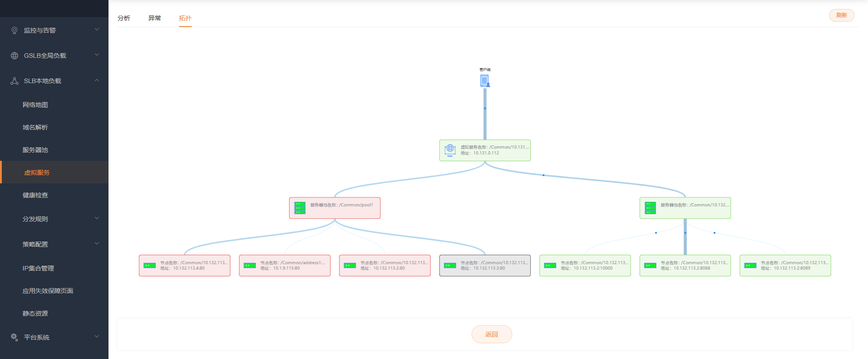The height and width of the screenshot is (359, 868).
Task: Open 健康检查 in the sidebar
Action: pos(35,195)
